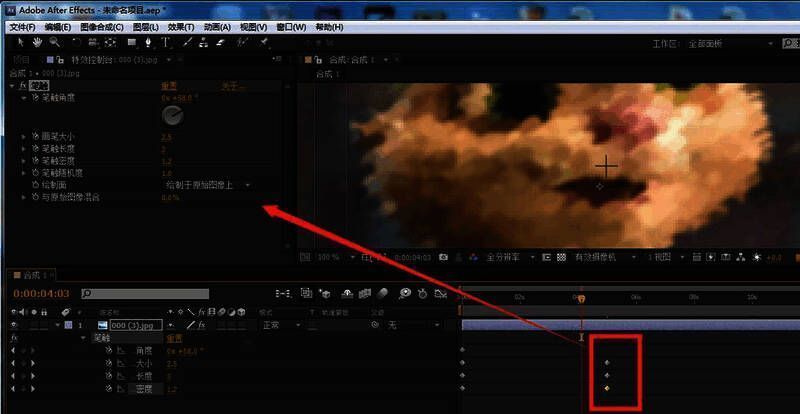Screen dimensions: 800x414
Task: Open the 有效摄像机 camera view dropdown
Action: click(x=604, y=257)
